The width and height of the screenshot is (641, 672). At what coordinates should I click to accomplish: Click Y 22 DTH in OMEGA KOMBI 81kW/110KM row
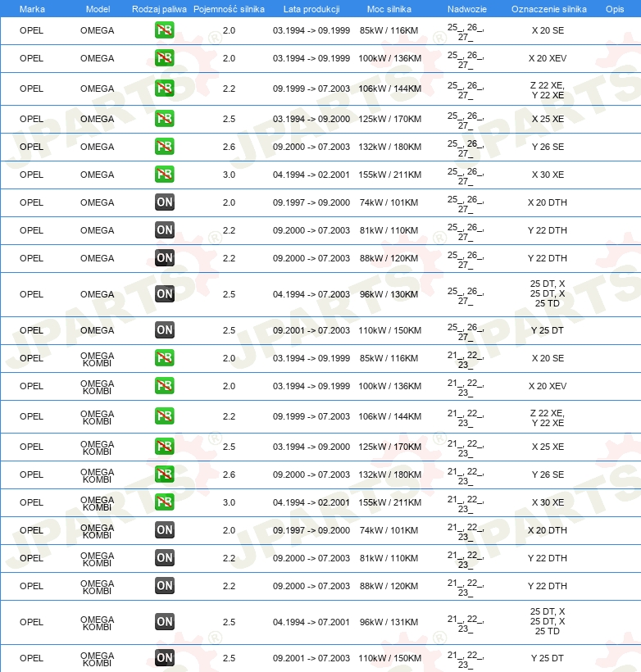(x=548, y=558)
